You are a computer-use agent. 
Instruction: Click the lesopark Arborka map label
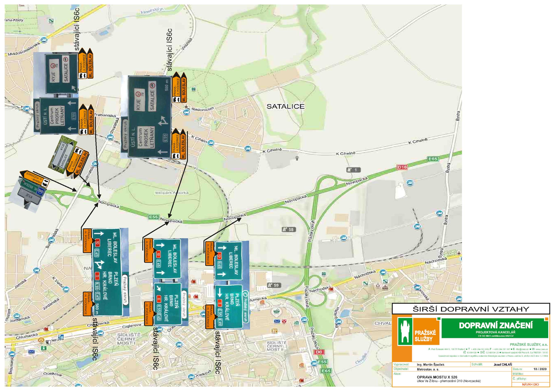tap(172, 193)
